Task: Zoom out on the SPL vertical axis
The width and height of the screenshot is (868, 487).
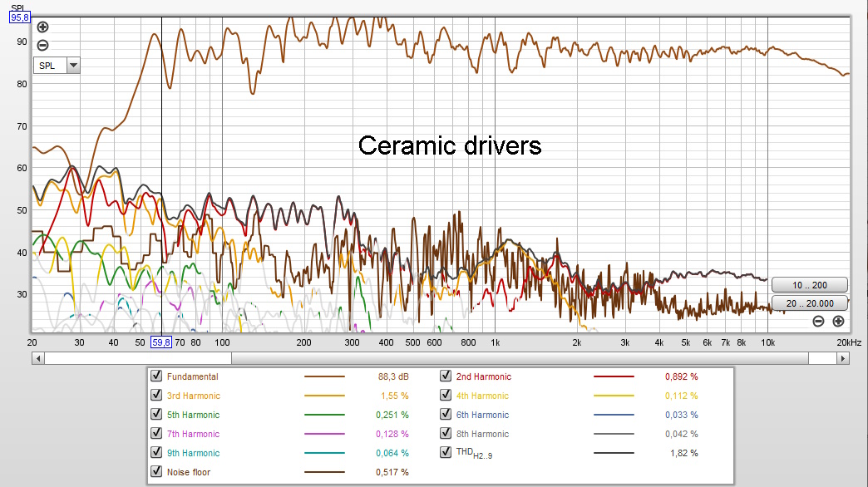Action: point(43,46)
